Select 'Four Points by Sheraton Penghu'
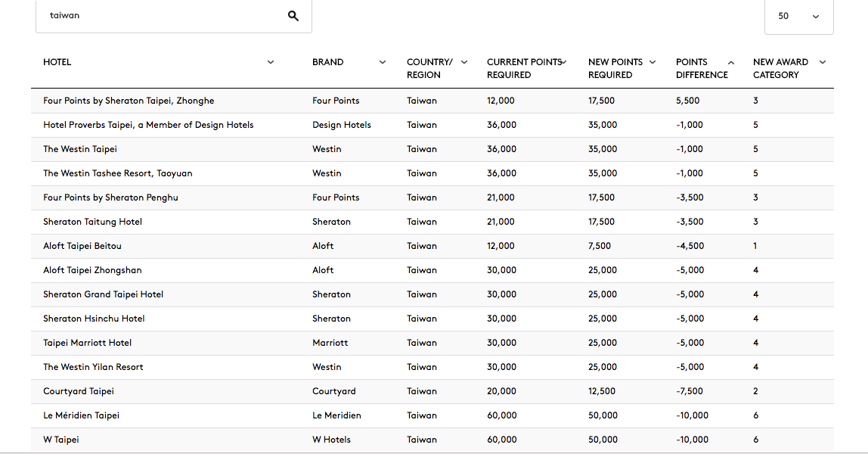The height and width of the screenshot is (454, 868). 110,197
